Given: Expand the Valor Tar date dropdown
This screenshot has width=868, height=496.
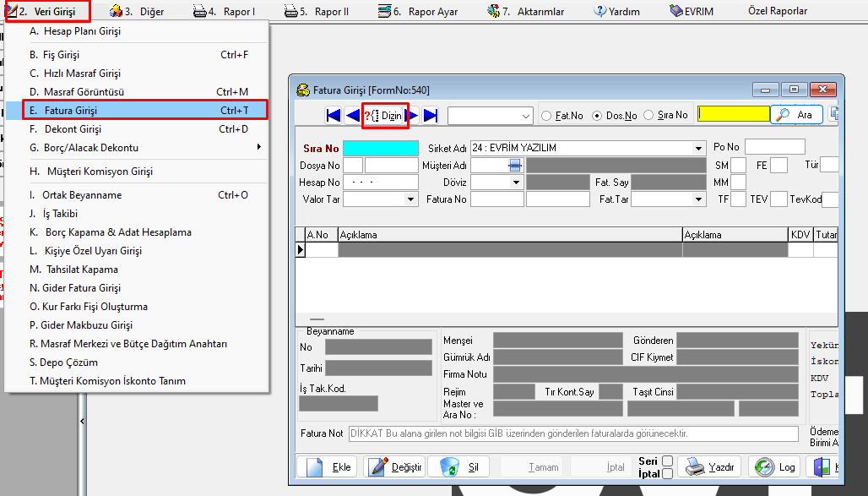Looking at the screenshot, I should pos(410,199).
